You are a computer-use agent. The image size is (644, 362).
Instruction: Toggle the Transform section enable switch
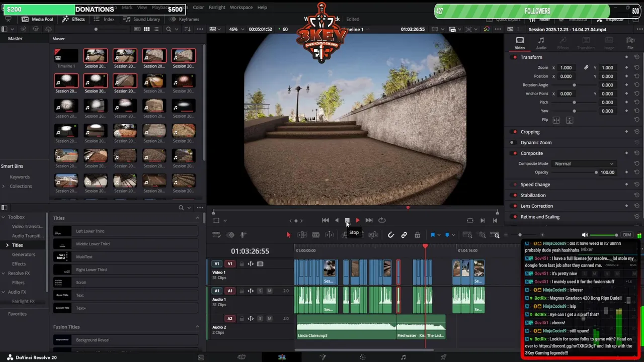tap(515, 57)
